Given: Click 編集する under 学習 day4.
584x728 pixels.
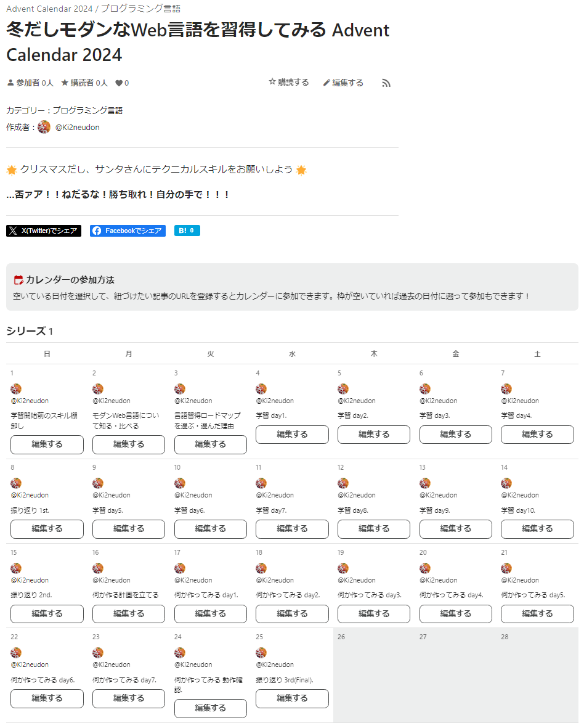Looking at the screenshot, I should click(537, 435).
